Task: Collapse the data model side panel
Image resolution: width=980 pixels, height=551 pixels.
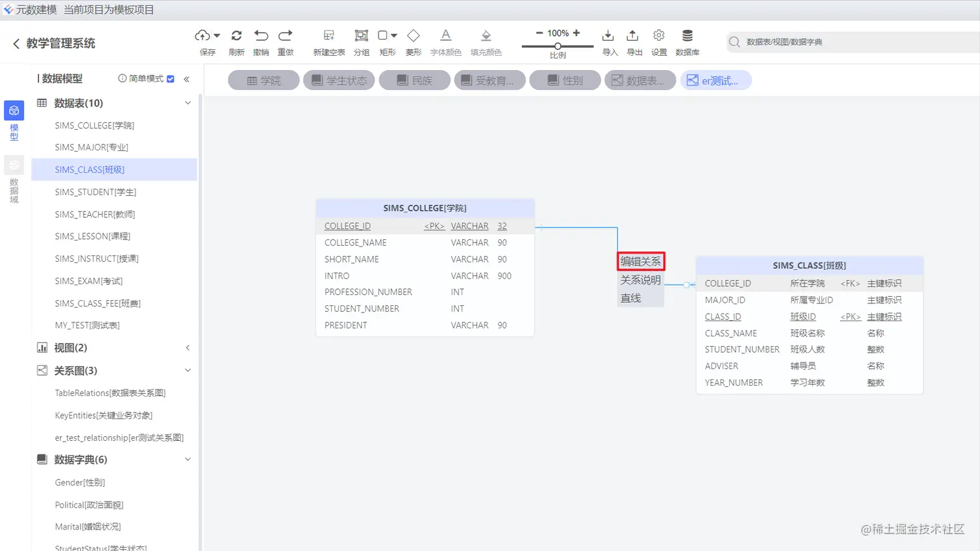Action: [x=187, y=79]
